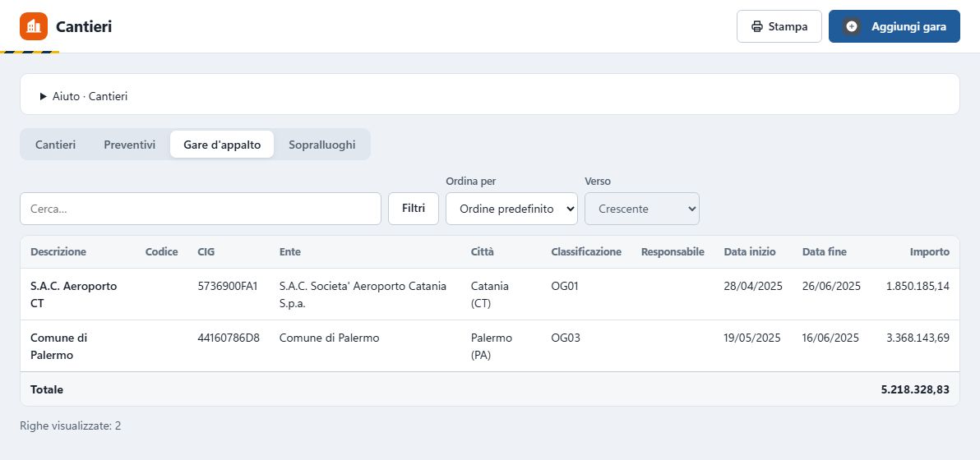
Task: Click the Codice column header
Action: [x=161, y=252]
